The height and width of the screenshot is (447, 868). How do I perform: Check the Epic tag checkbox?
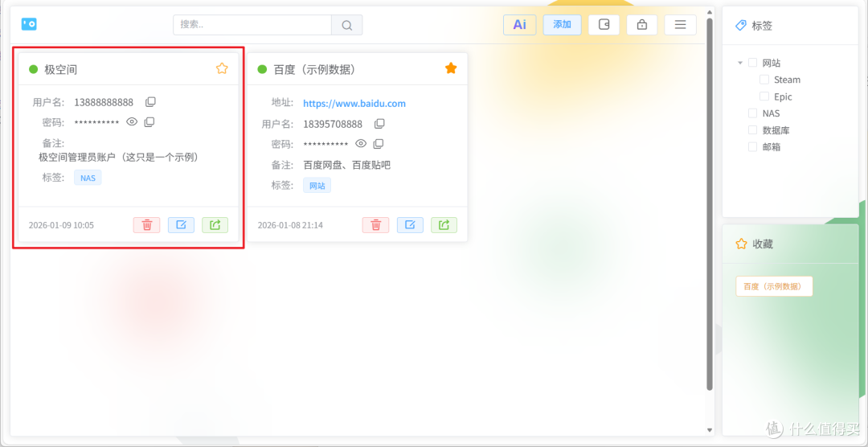(x=764, y=96)
